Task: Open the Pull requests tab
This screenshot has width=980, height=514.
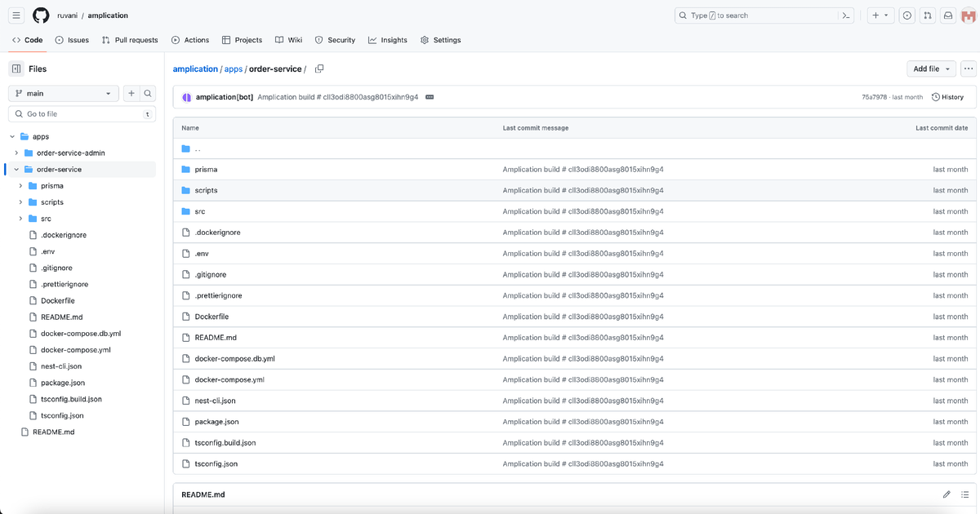Action: click(130, 40)
